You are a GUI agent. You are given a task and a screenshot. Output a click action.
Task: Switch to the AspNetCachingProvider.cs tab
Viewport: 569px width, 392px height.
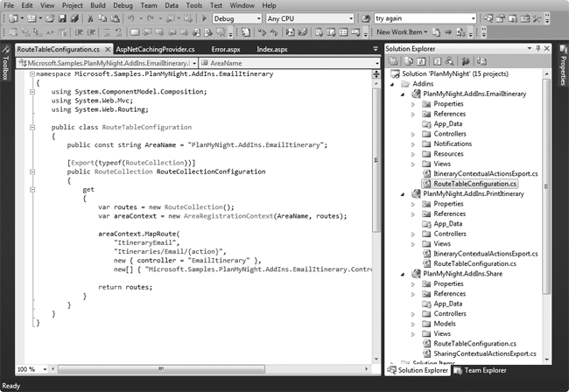point(155,49)
